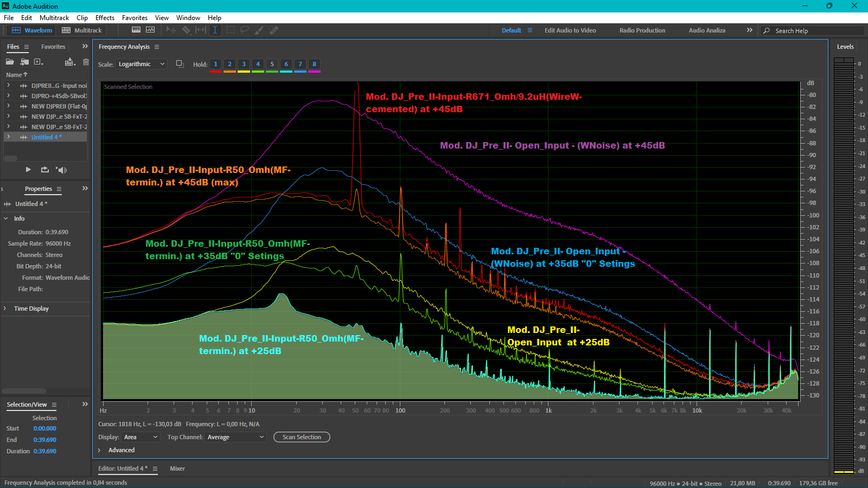Image resolution: width=868 pixels, height=488 pixels.
Task: Click the Import File icon
Action: coord(24,62)
